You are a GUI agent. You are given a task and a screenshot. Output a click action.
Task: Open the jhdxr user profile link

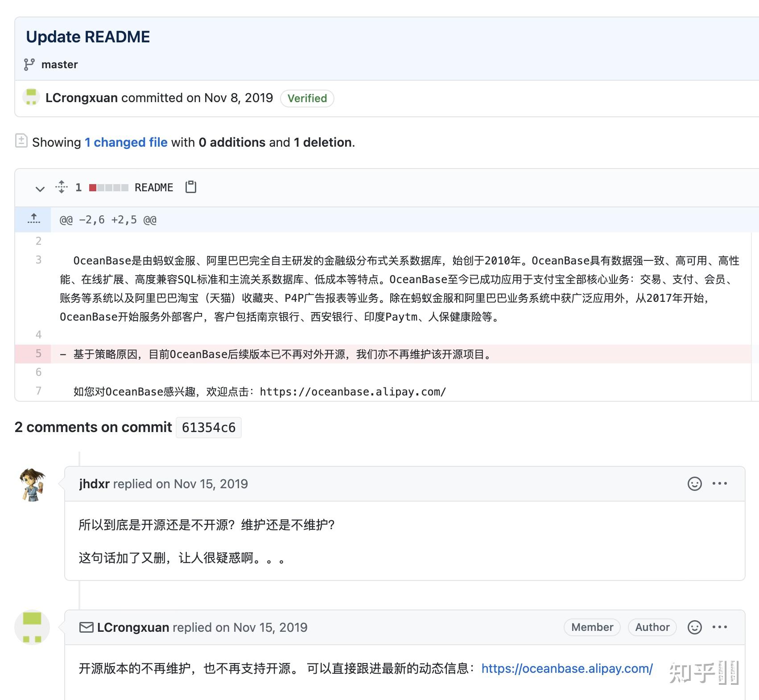tap(94, 484)
